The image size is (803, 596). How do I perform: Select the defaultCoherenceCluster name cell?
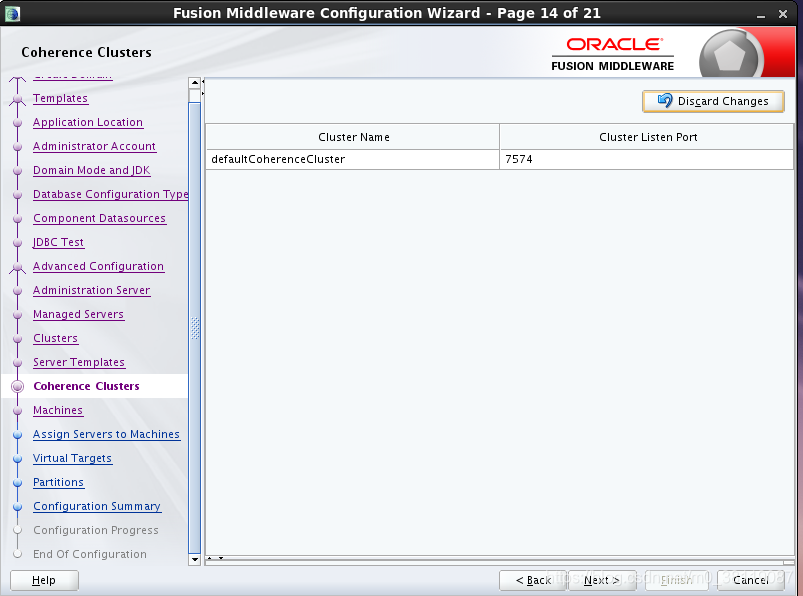pos(352,159)
